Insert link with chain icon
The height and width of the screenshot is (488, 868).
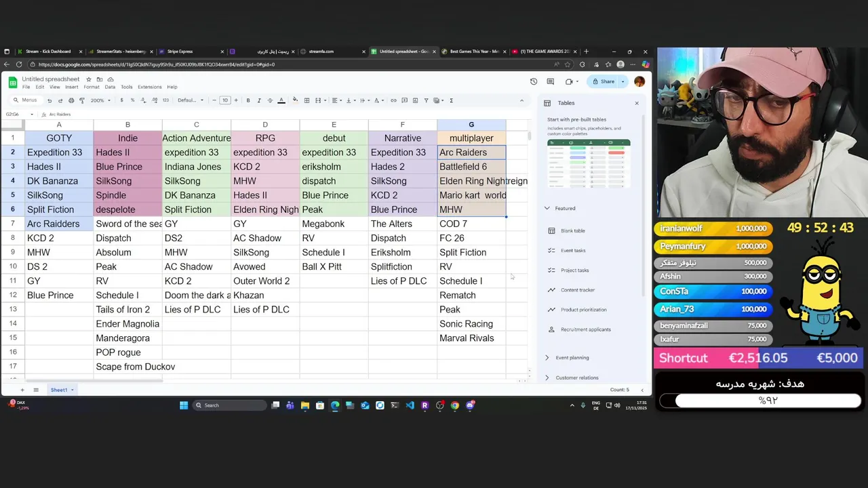(x=393, y=100)
